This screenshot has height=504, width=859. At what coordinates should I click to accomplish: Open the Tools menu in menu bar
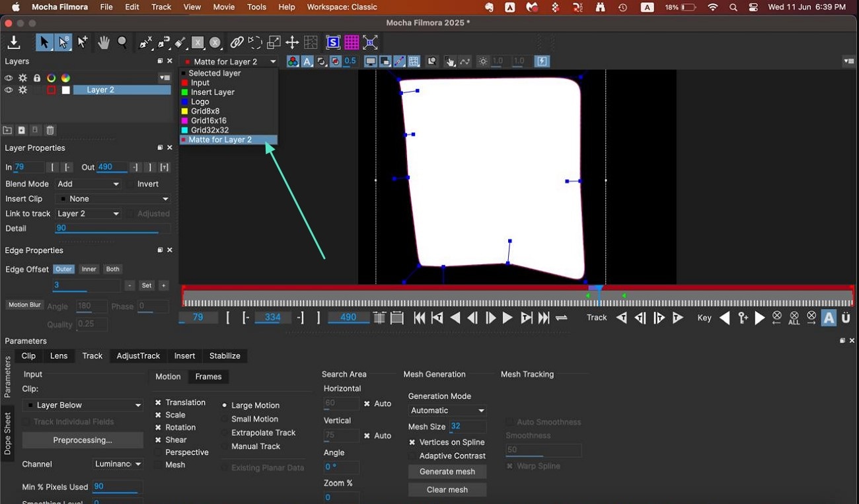(x=256, y=7)
